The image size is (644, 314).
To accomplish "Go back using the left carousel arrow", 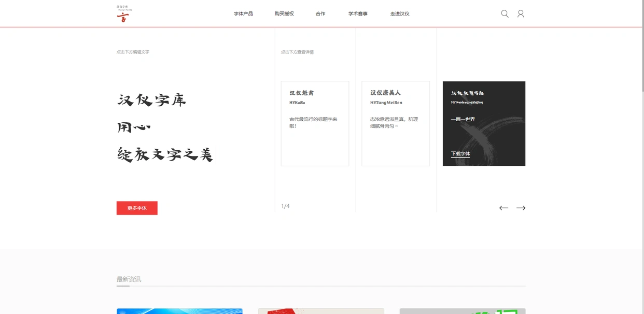I will pos(503,207).
